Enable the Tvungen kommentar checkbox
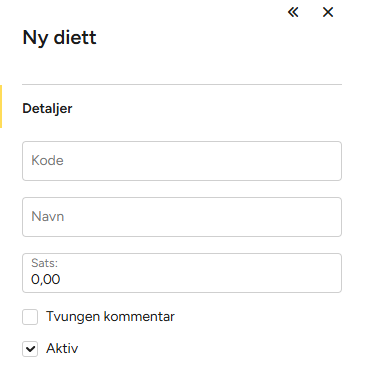The width and height of the screenshot is (365, 381). click(30, 317)
